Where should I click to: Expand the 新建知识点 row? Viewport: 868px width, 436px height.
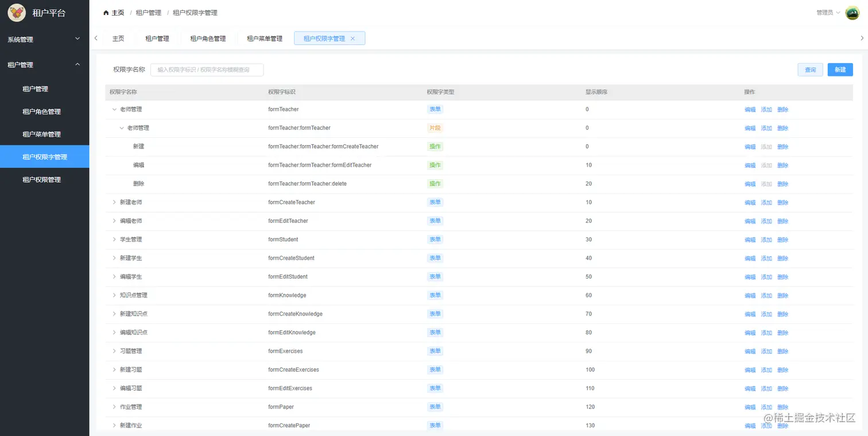(114, 314)
